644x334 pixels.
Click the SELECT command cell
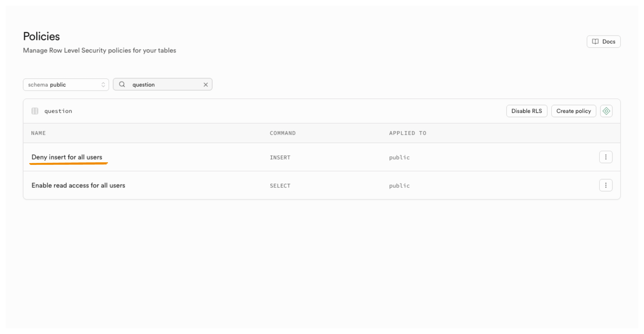[280, 186]
